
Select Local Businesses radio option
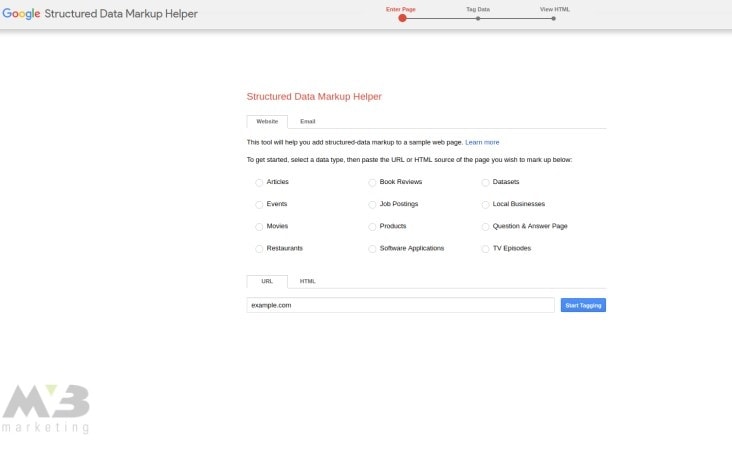point(485,204)
